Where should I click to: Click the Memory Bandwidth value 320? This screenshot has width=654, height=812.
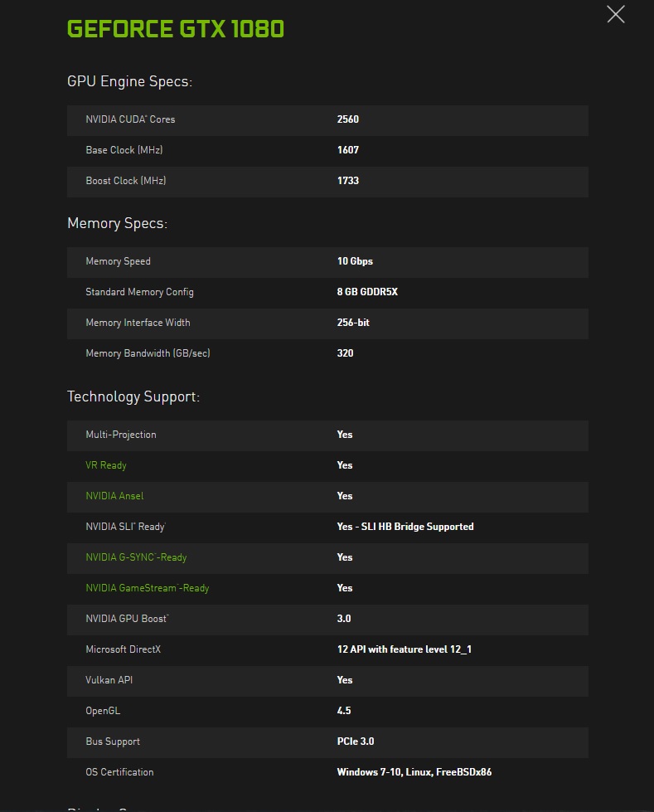point(345,353)
